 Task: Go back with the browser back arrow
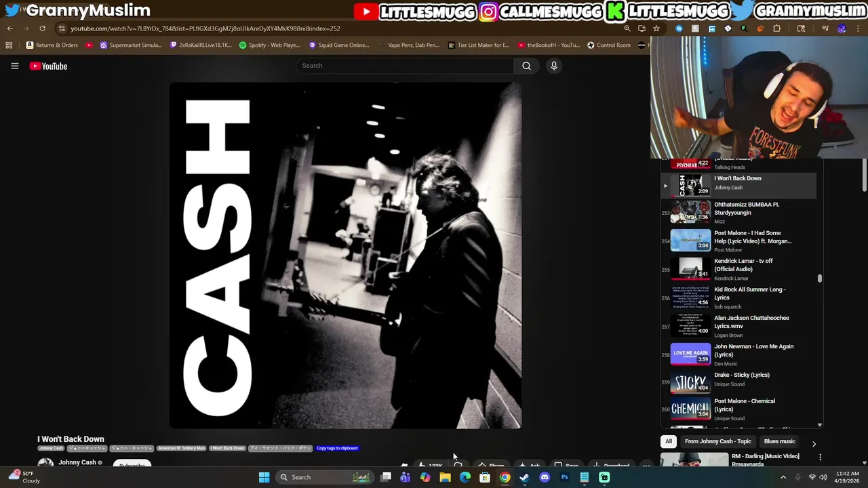click(x=9, y=28)
